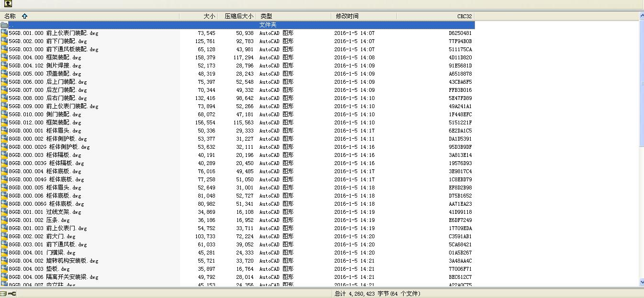Click the file icon of 8GGD.002.002 前大门
Viewport: 644px width, 298px height.
click(4, 236)
